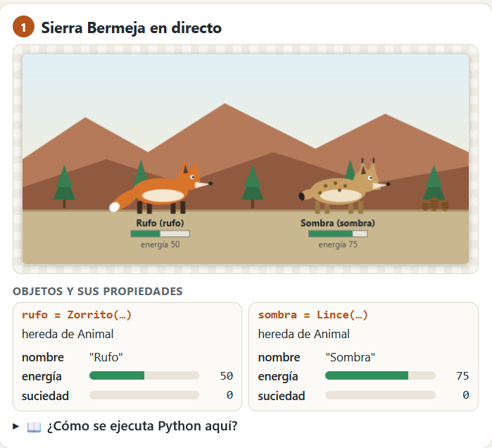Image resolution: width=492 pixels, height=448 pixels.
Task: Click the suciedad bar in the sombra card
Action: click(380, 395)
